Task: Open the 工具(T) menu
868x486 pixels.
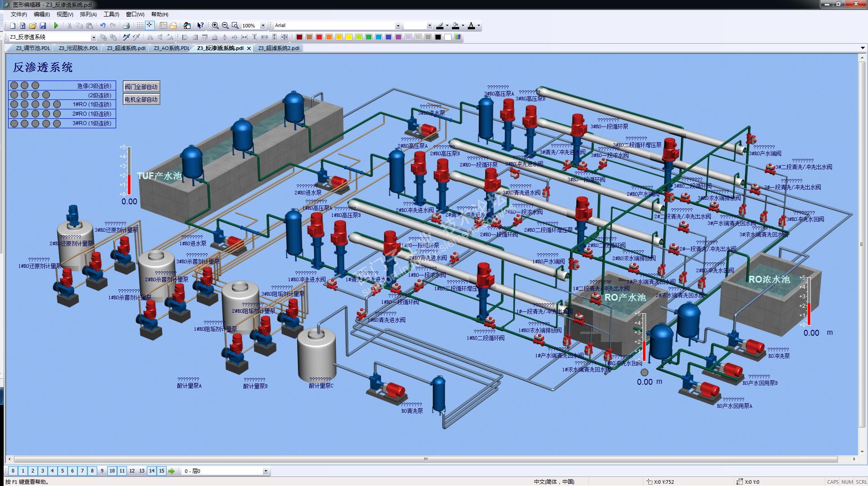Action: pos(111,14)
